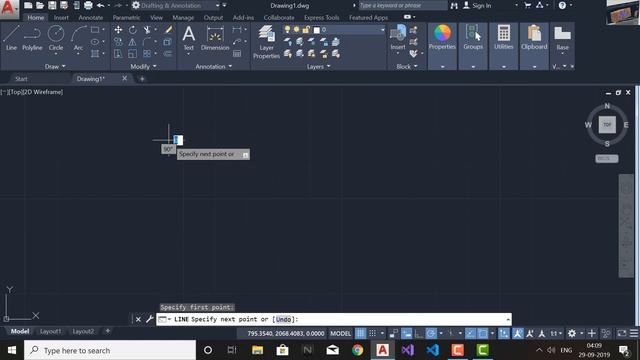Add a new drawing tab

[x=142, y=79]
